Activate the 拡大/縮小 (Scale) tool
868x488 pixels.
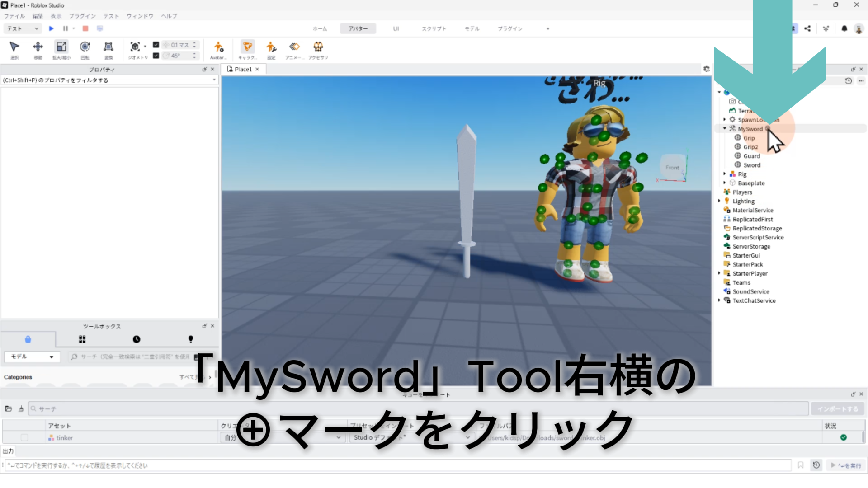coord(61,47)
